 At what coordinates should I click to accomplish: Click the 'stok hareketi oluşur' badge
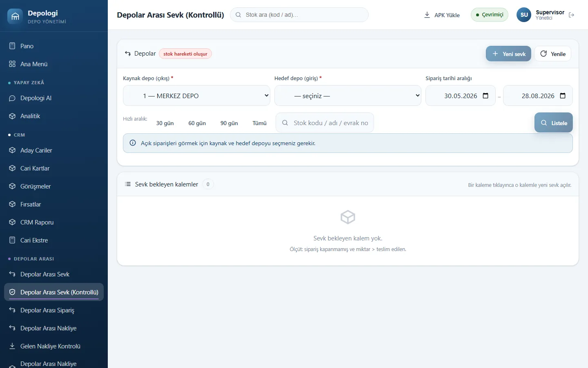coord(185,54)
